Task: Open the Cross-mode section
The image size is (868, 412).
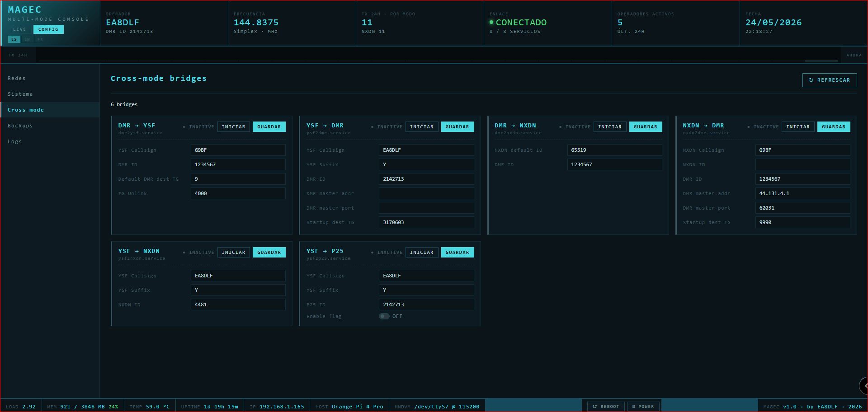Action: pos(50,110)
